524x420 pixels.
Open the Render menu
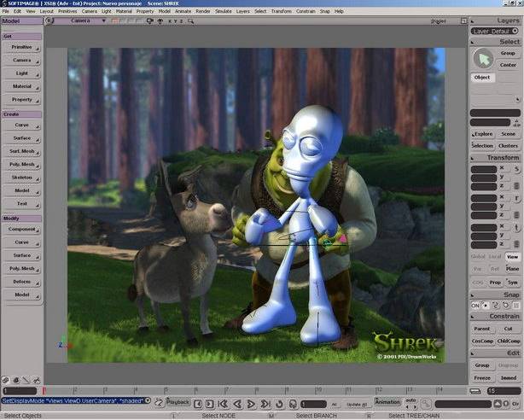(x=203, y=11)
